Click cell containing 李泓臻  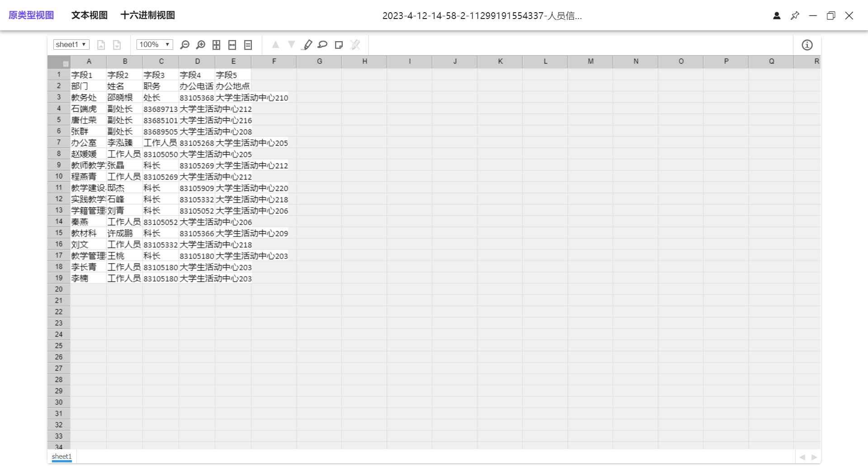point(125,143)
